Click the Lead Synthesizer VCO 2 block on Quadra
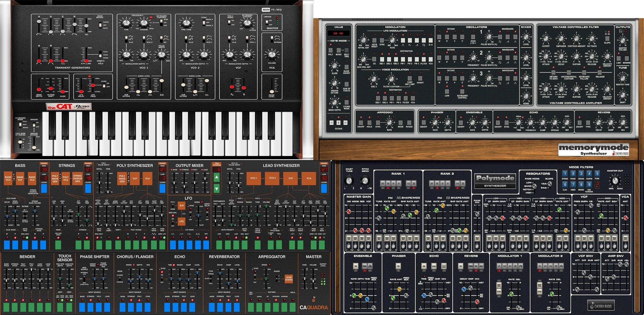Viewport: 644px width, 315px height. point(272,179)
